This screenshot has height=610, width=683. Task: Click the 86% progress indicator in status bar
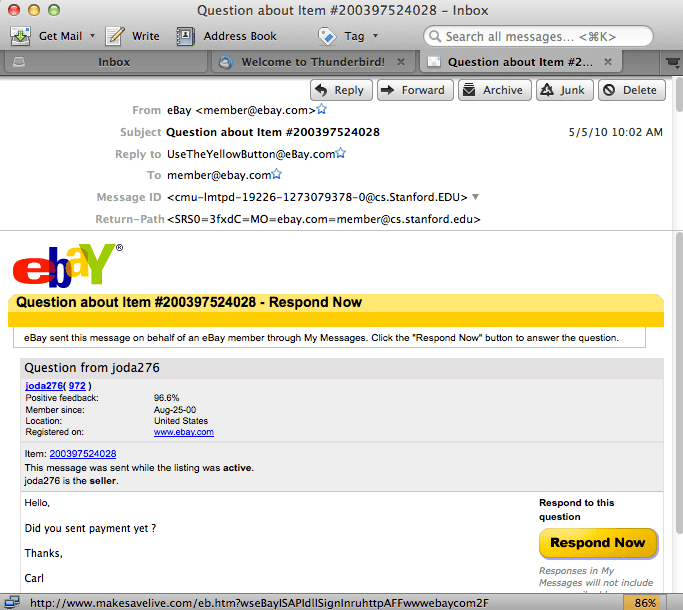(x=645, y=603)
